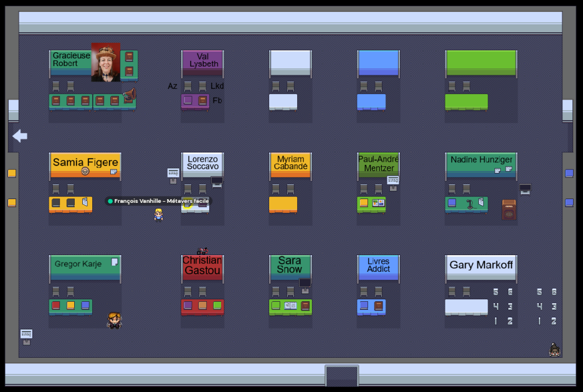Screen dimensions: 583x392
Task: Click the white left arrow exit
Action: coord(20,136)
